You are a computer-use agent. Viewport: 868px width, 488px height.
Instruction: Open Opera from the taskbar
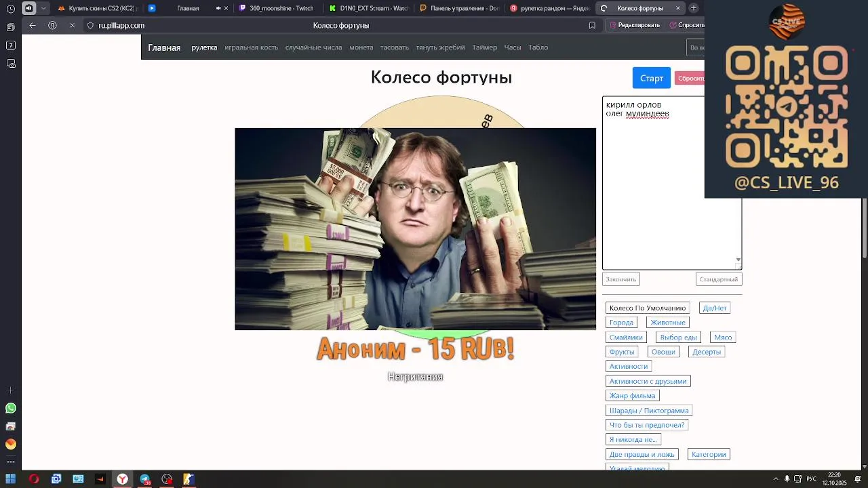coord(33,479)
